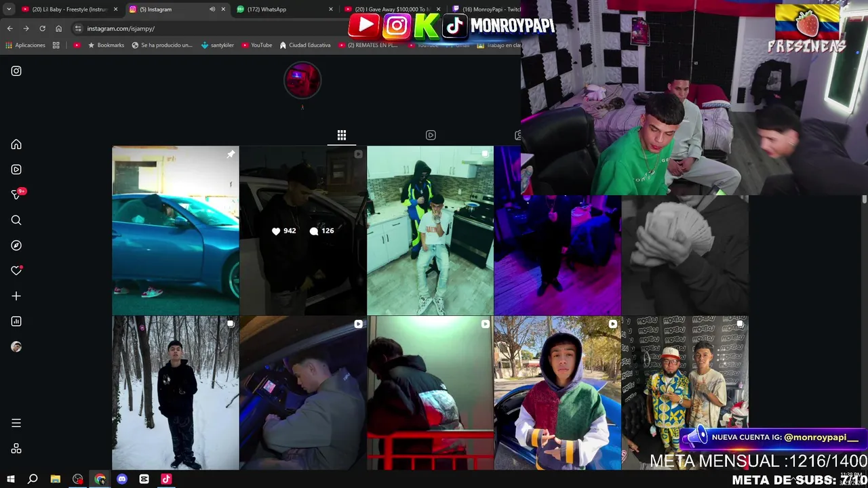Go forward in browser history
The width and height of the screenshot is (868, 488).
click(x=26, y=28)
